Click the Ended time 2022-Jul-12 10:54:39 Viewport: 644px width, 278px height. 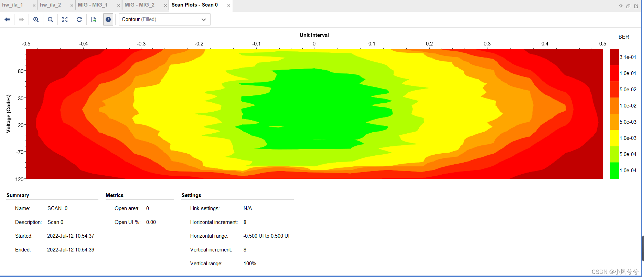71,250
